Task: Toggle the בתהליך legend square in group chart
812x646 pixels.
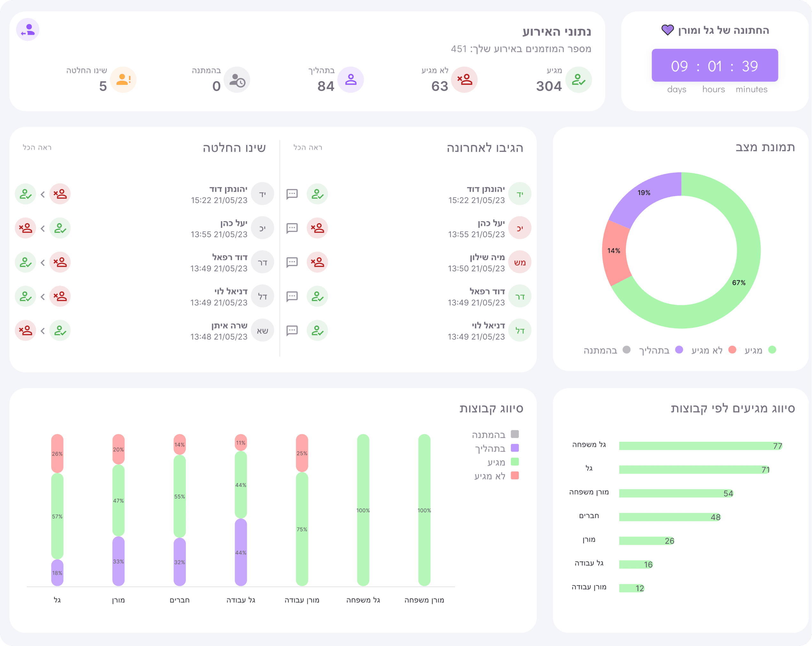Action: [x=515, y=448]
